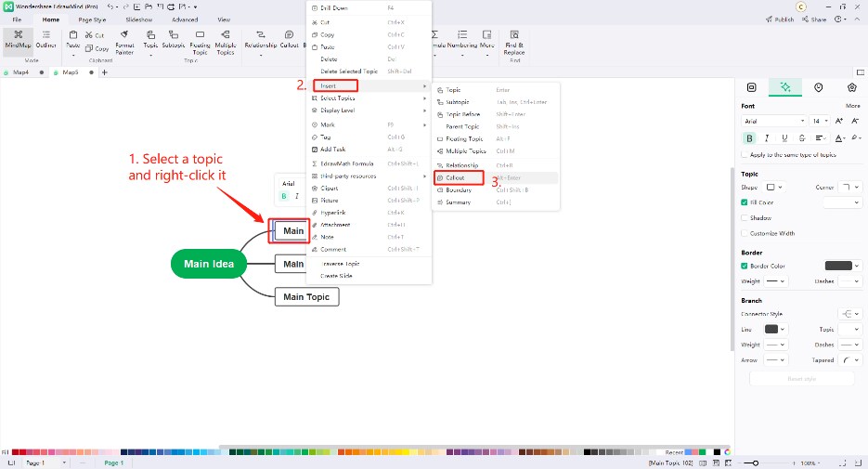Open the Fill Color white swatch dropdown
The image size is (868, 469).
point(843,202)
